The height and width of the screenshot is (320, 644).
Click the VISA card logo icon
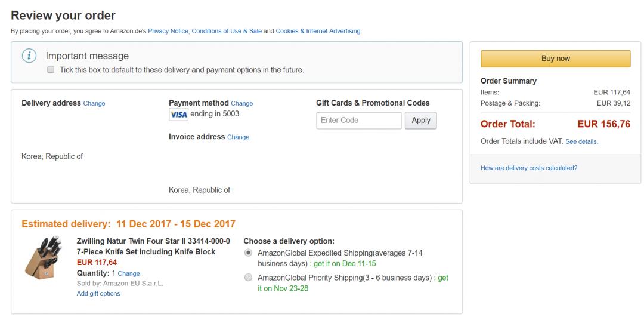[178, 115]
